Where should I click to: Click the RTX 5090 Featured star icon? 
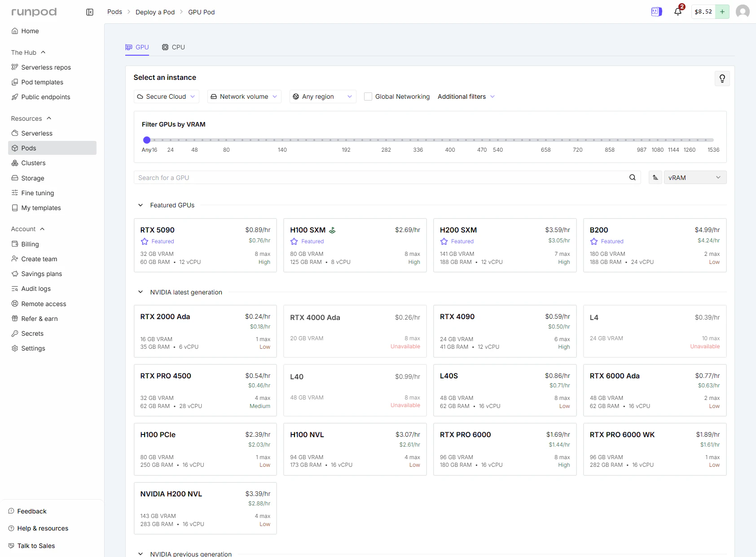(x=145, y=241)
